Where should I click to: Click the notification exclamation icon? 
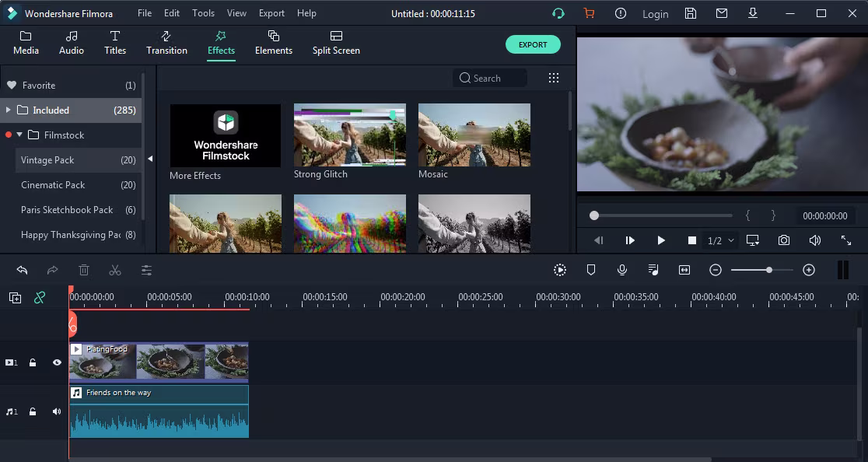(x=621, y=13)
